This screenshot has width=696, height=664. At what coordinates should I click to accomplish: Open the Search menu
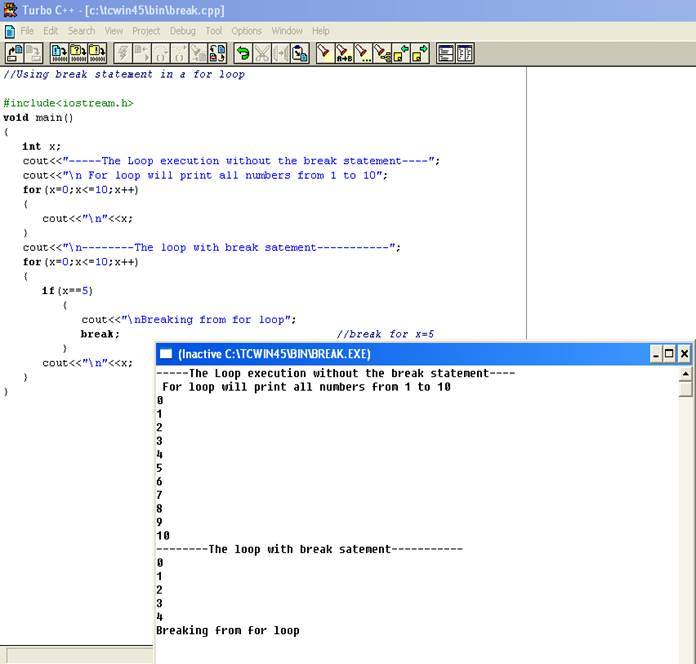(81, 31)
